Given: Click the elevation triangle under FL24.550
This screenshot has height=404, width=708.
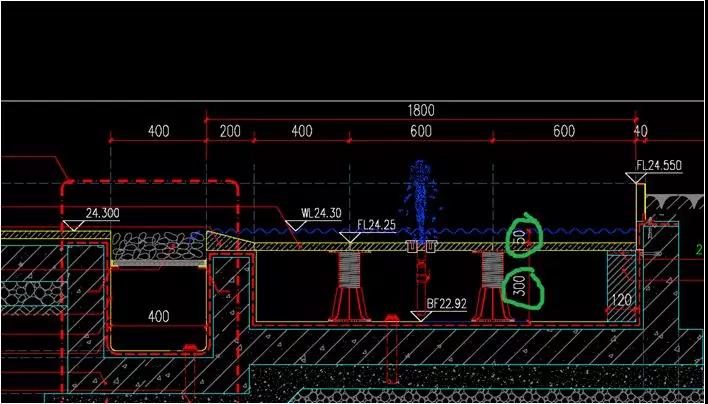Looking at the screenshot, I should pyautogui.click(x=636, y=178).
